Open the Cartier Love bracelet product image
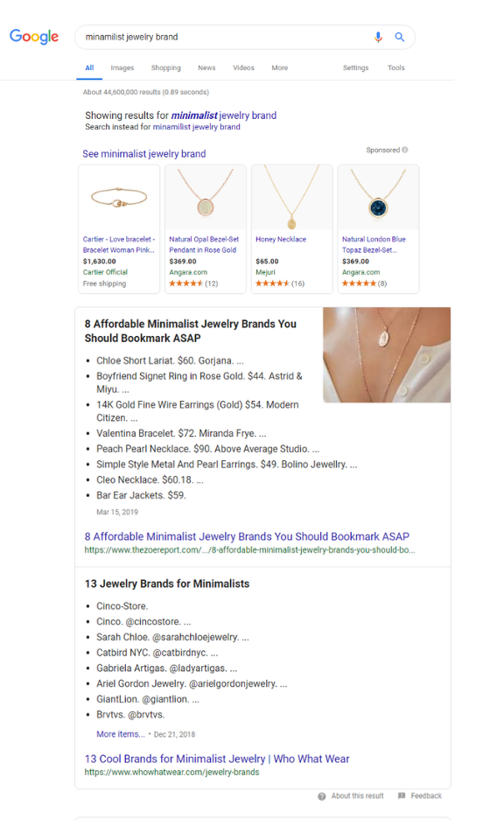The width and height of the screenshot is (504, 840). 119,198
